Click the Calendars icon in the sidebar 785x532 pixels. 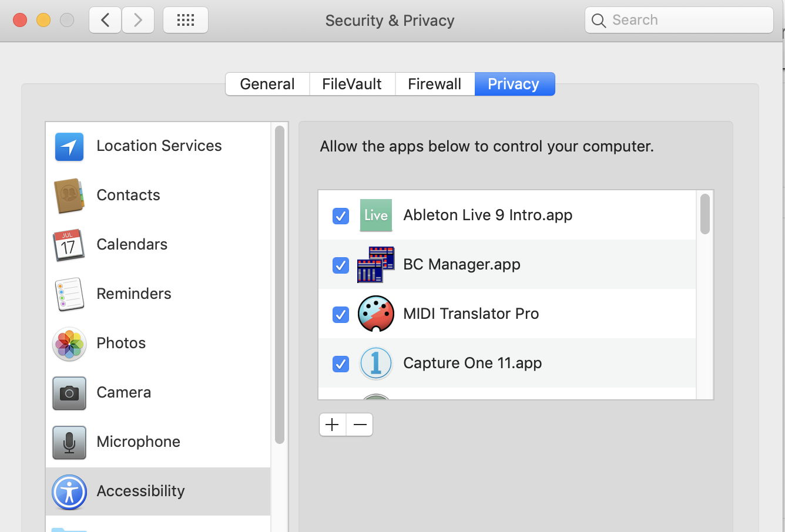[69, 245]
